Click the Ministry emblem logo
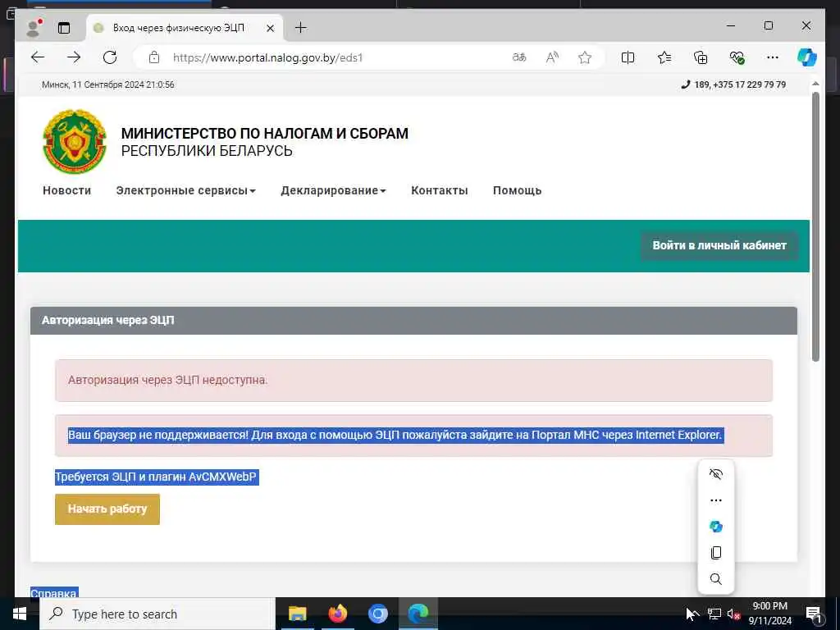 tap(75, 141)
